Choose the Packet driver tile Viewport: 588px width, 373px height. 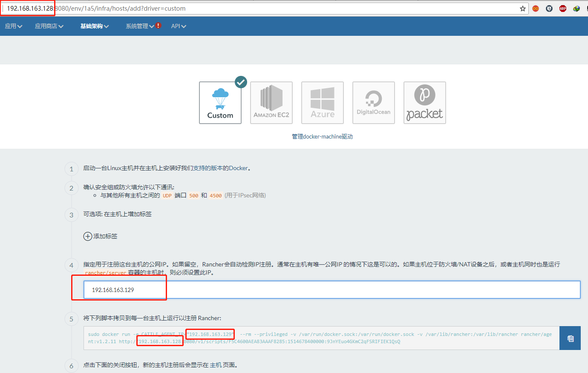coord(425,103)
